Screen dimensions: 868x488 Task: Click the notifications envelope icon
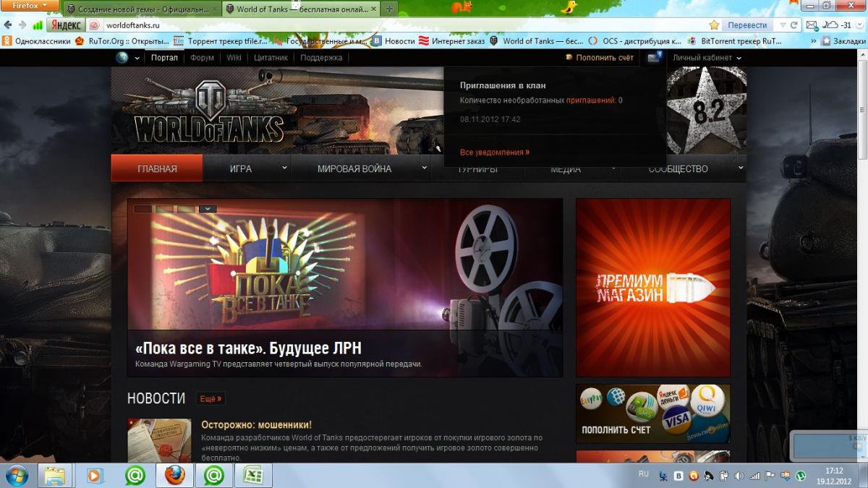coord(654,57)
